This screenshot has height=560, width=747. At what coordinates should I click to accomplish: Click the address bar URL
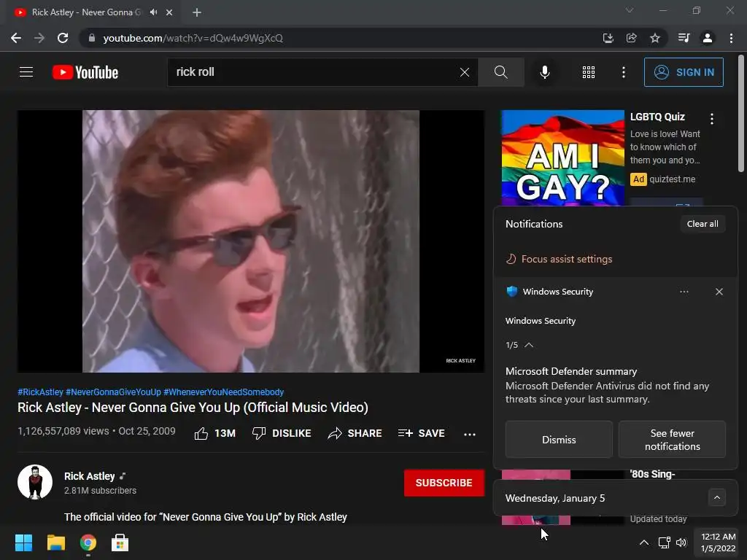193,38
